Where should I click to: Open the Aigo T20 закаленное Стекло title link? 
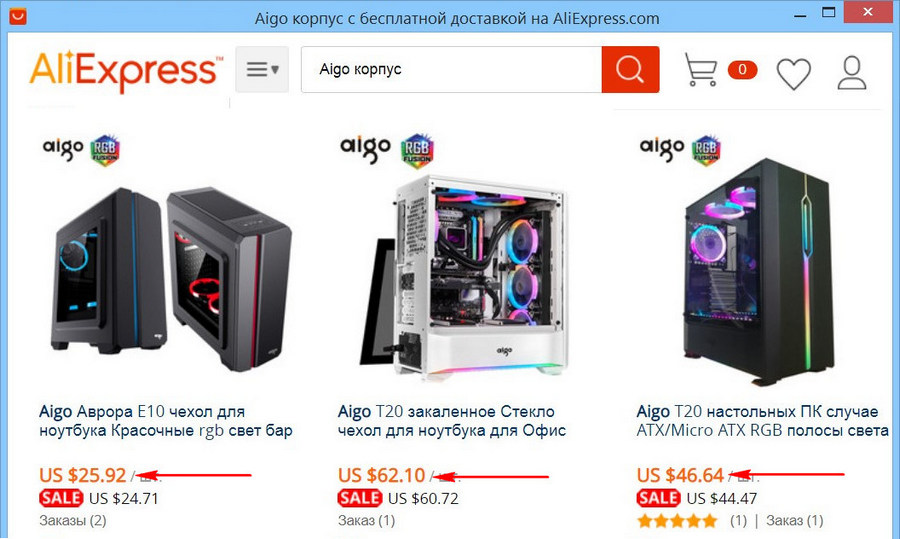pyautogui.click(x=452, y=421)
